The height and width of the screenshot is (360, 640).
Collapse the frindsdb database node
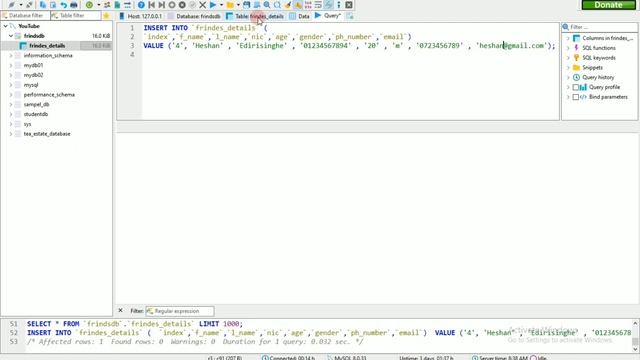point(11,36)
